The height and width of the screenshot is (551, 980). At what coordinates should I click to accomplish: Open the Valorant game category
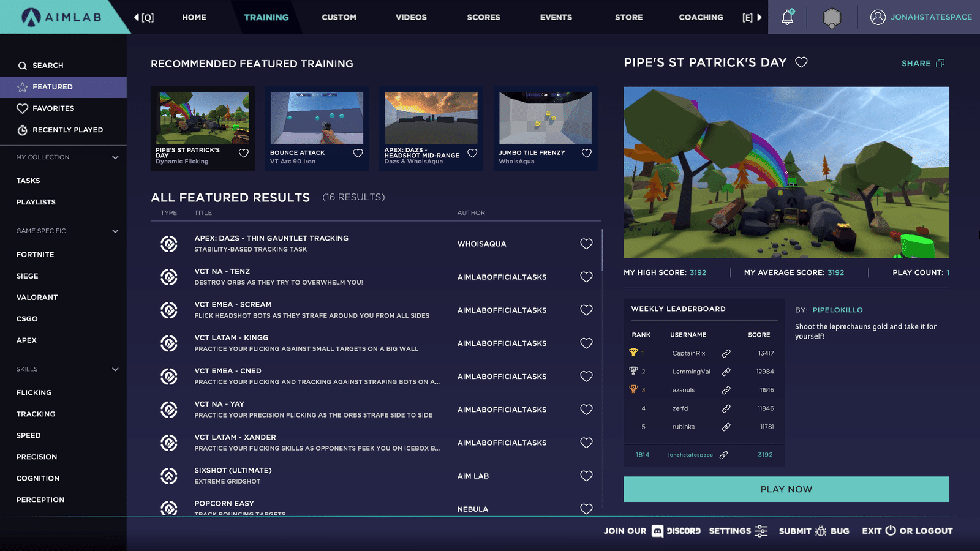point(37,298)
